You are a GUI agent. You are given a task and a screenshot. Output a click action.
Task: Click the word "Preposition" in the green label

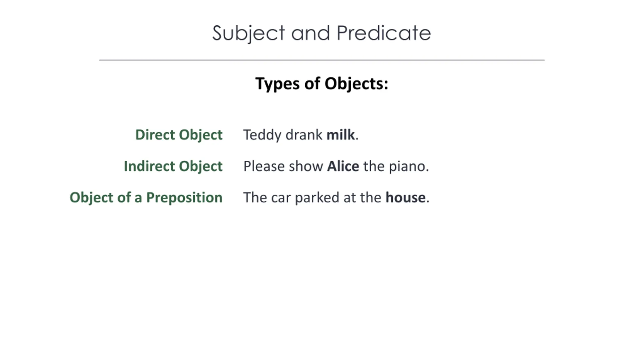click(x=184, y=198)
